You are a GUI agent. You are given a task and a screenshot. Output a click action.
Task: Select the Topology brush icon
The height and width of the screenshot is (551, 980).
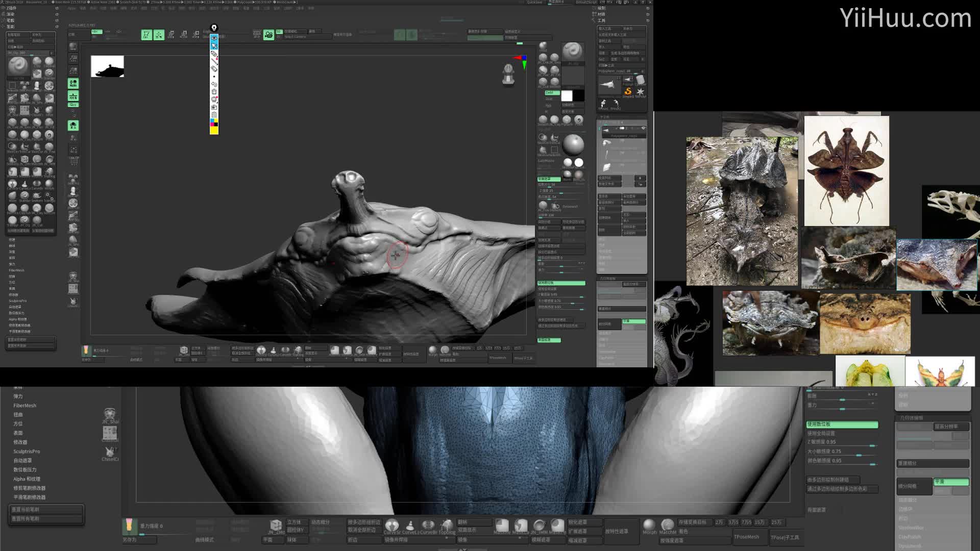point(447,525)
